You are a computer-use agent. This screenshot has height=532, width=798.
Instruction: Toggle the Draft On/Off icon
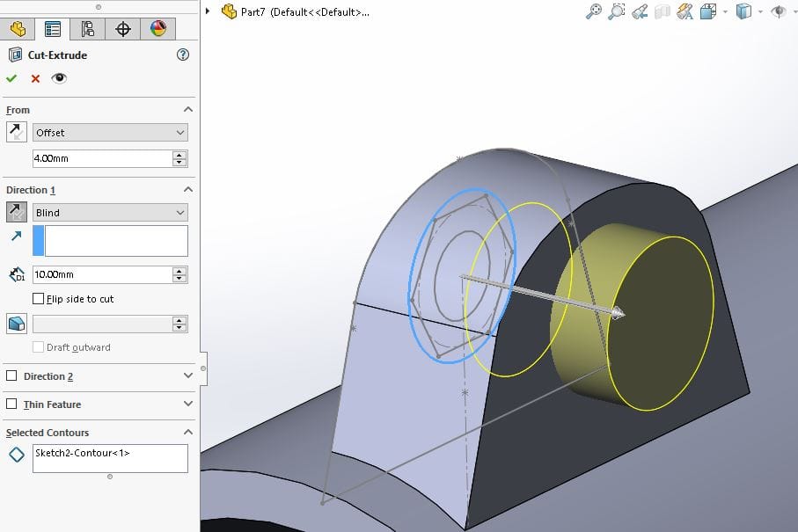coord(16,324)
